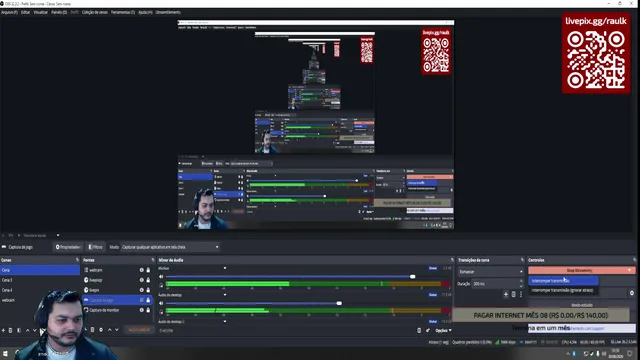Toggle visibility of the livepixqr source
Viewport: 640px width, 360px height.
point(142,280)
